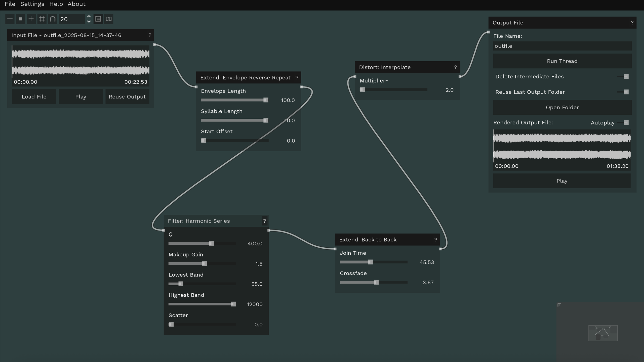The height and width of the screenshot is (362, 644).
Task: Click Load File in the Input File node
Action: pos(34,96)
